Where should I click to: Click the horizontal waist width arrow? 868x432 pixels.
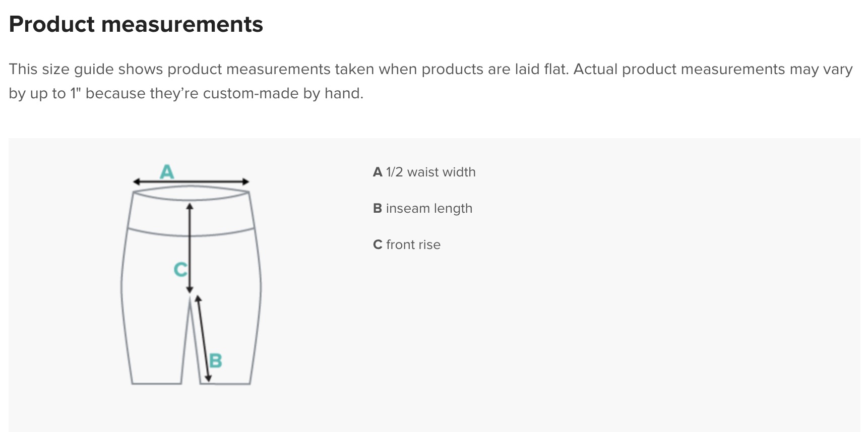(x=191, y=181)
